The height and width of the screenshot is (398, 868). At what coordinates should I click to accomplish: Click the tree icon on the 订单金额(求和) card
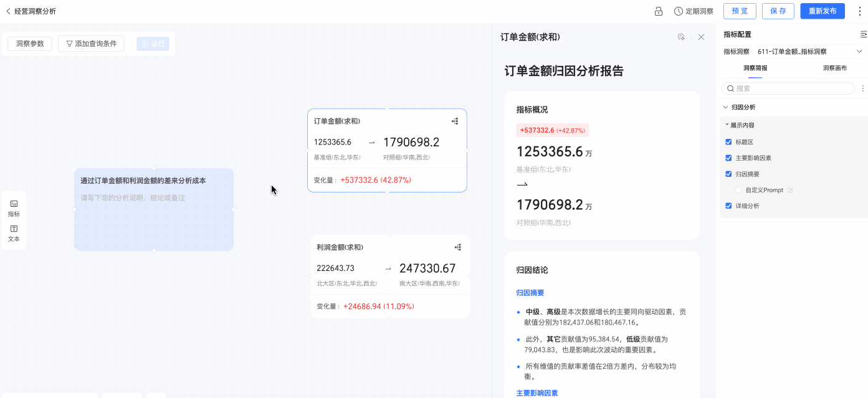455,121
